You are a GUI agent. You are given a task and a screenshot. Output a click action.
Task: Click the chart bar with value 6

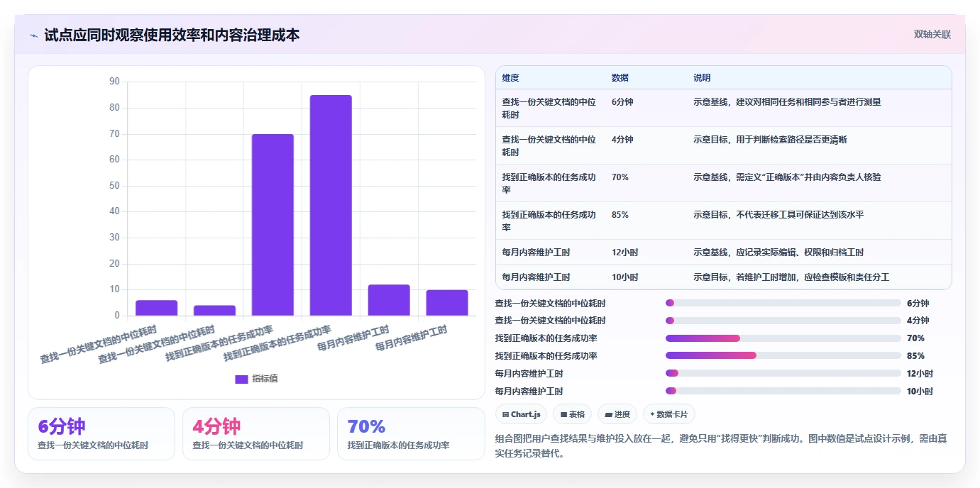[x=157, y=308]
